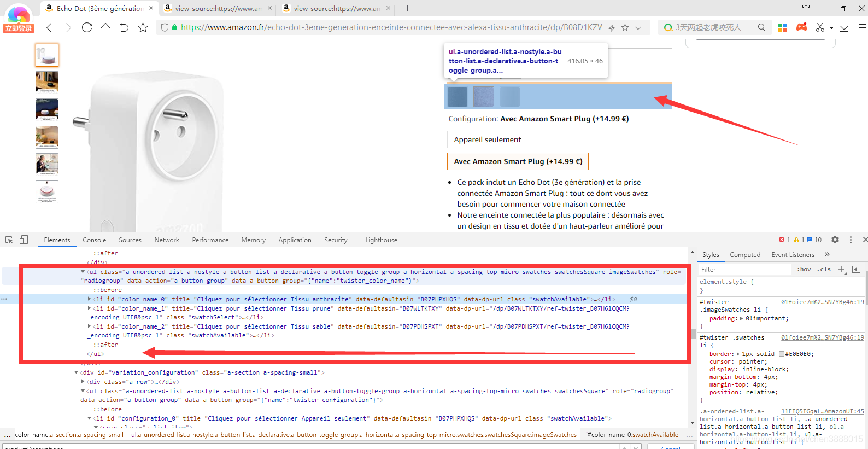
Task: Open Performance tab
Action: tap(210, 240)
